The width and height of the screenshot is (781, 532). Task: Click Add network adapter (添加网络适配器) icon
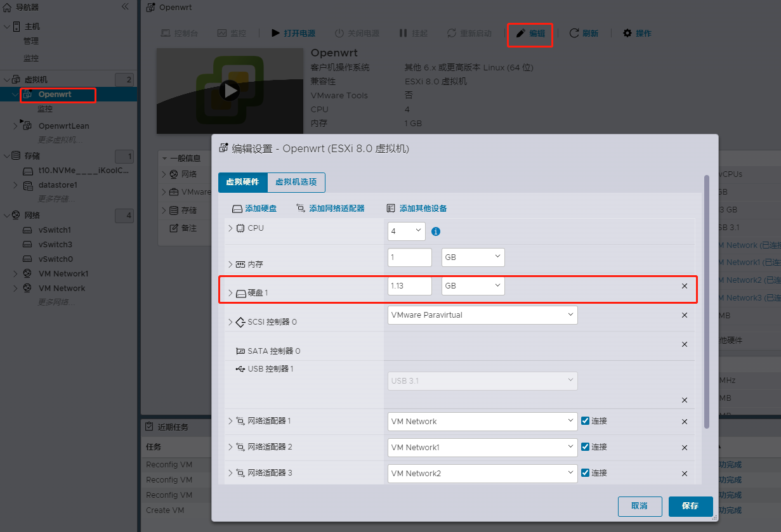tap(301, 209)
